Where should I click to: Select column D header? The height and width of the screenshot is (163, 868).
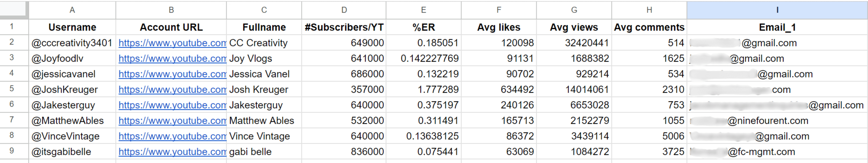[x=344, y=10]
